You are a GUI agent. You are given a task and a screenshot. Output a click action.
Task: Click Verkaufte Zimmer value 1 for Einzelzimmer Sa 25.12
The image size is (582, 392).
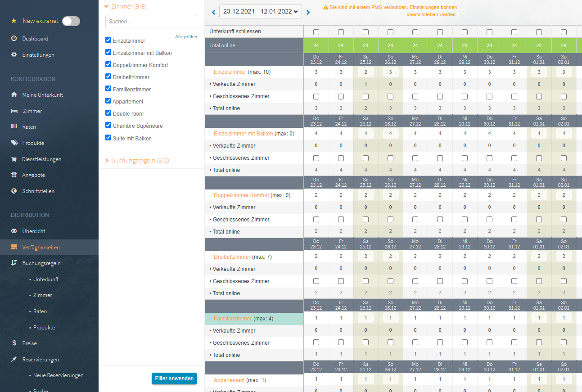365,84
